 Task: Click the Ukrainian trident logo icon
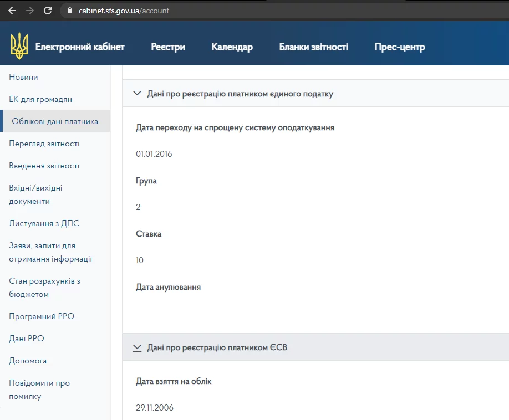[x=19, y=47]
